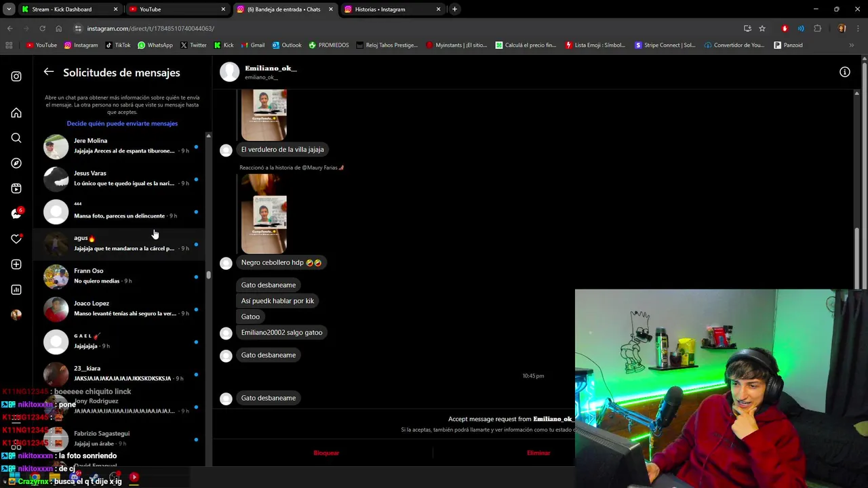
Task: Open Messages icon with notification badge
Action: 16,213
